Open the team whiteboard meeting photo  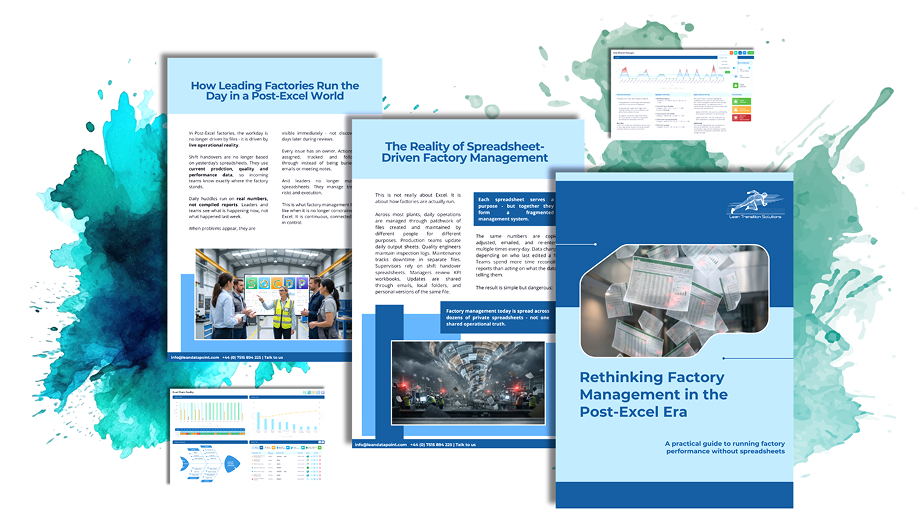[274, 294]
